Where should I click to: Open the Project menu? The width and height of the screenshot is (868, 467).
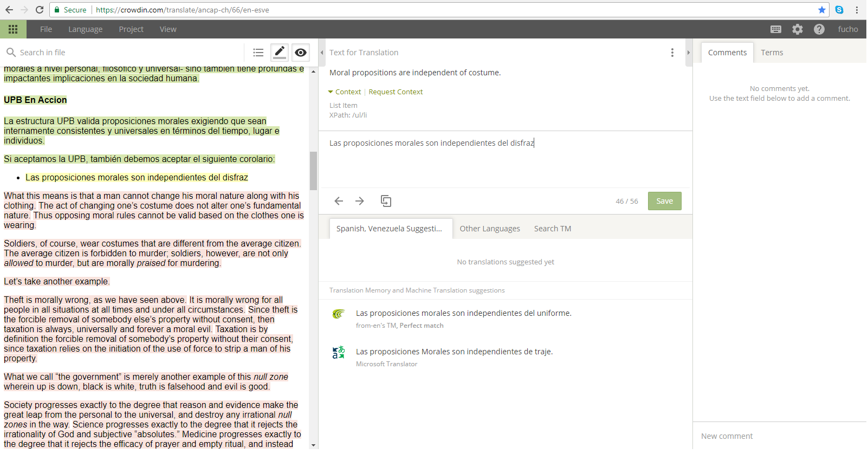click(x=131, y=29)
